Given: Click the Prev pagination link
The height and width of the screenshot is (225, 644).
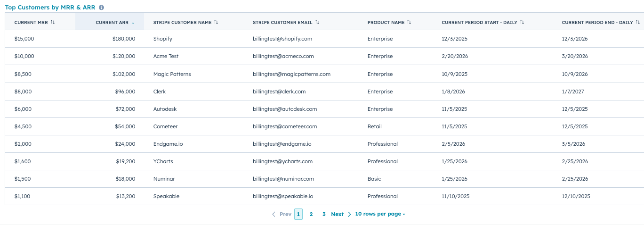Looking at the screenshot, I should (x=285, y=214).
